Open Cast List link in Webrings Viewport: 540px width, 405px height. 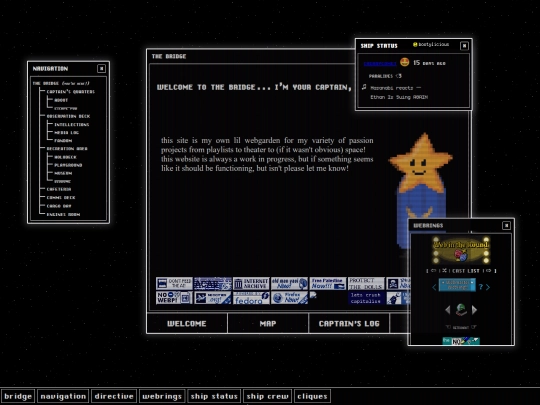point(466,271)
